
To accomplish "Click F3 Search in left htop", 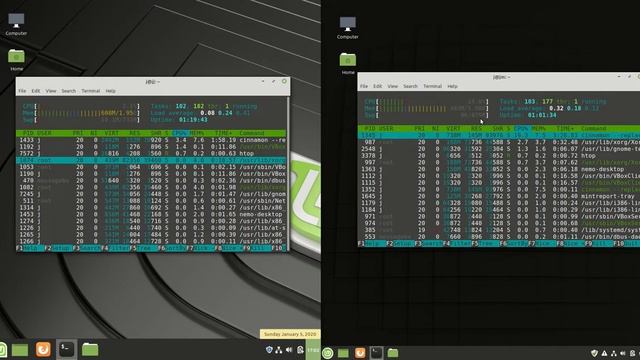I will pos(87,248).
